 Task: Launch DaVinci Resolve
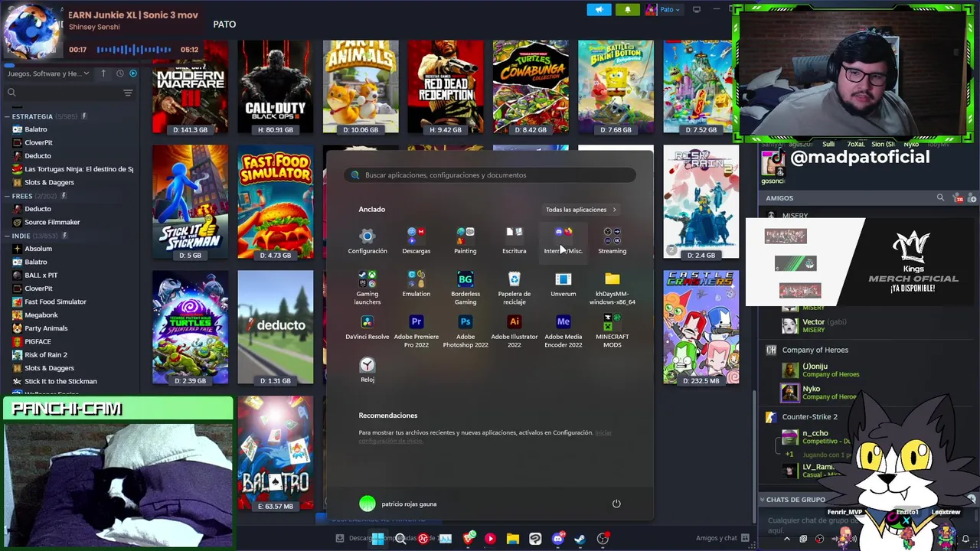pos(367,327)
